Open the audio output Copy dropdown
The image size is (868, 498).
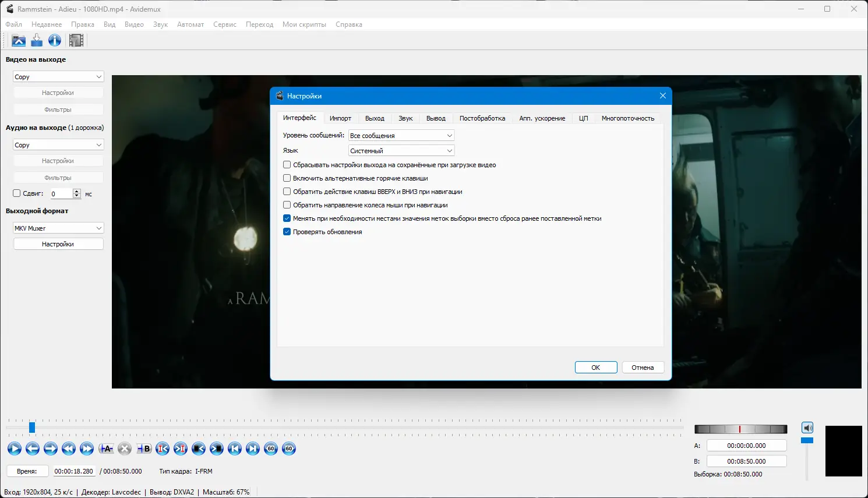tap(58, 145)
